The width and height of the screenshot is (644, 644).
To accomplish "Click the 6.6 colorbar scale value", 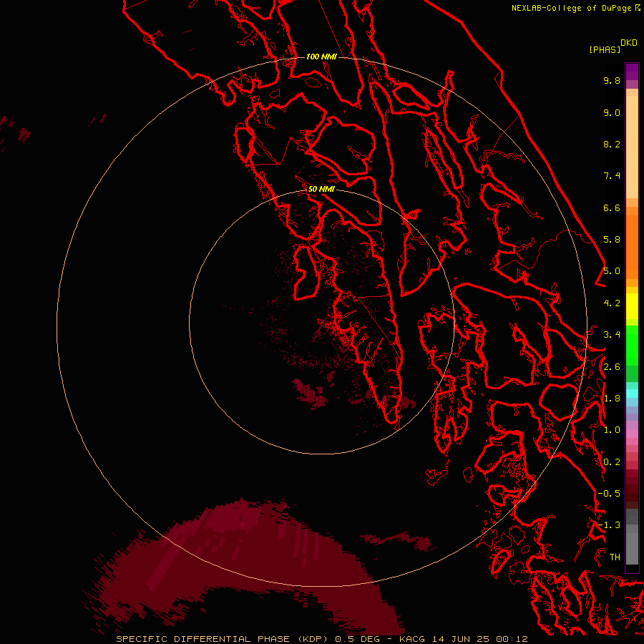I will [x=612, y=208].
